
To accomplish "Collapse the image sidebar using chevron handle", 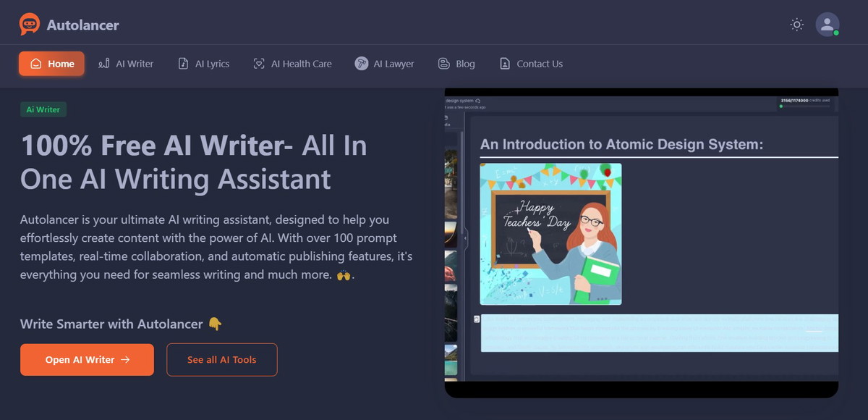I will tap(465, 238).
